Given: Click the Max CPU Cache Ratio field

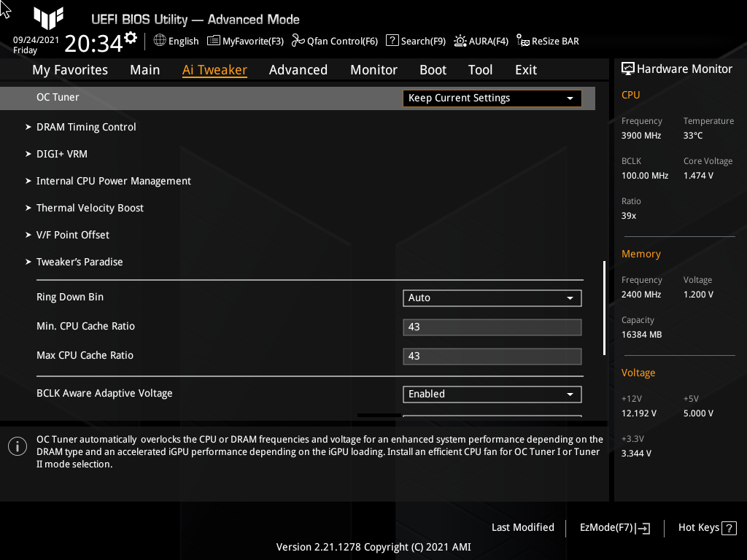Looking at the screenshot, I should (x=492, y=356).
